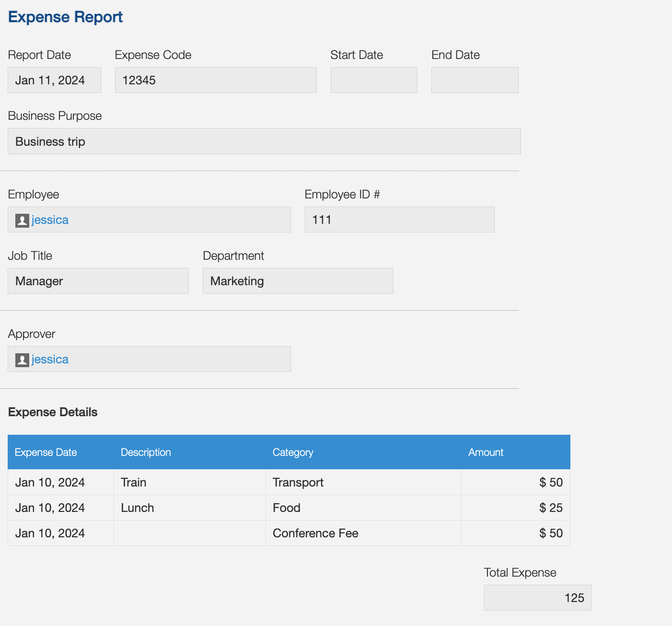Click the Total Expense field showing 125
This screenshot has height=626, width=672.
[537, 598]
